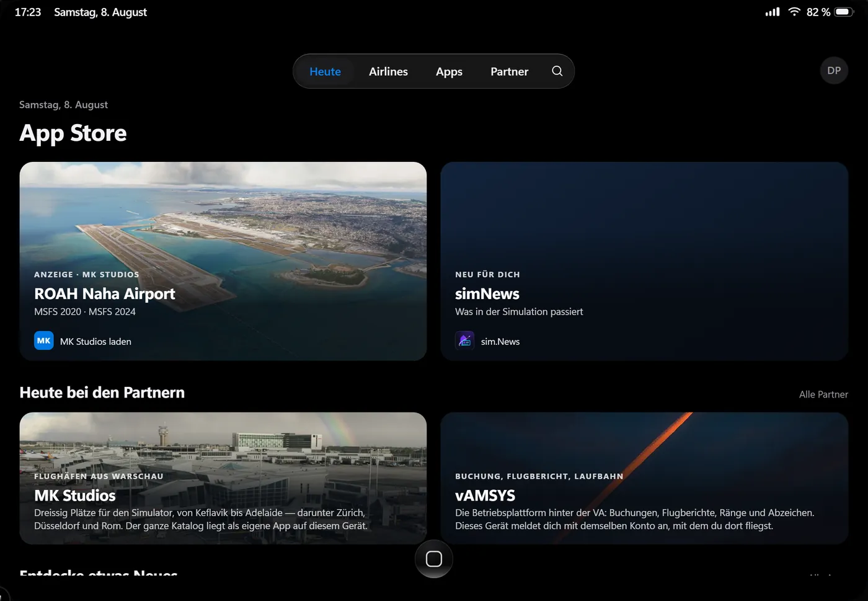Open the Partner tab
This screenshot has height=601, width=868.
pyautogui.click(x=509, y=71)
